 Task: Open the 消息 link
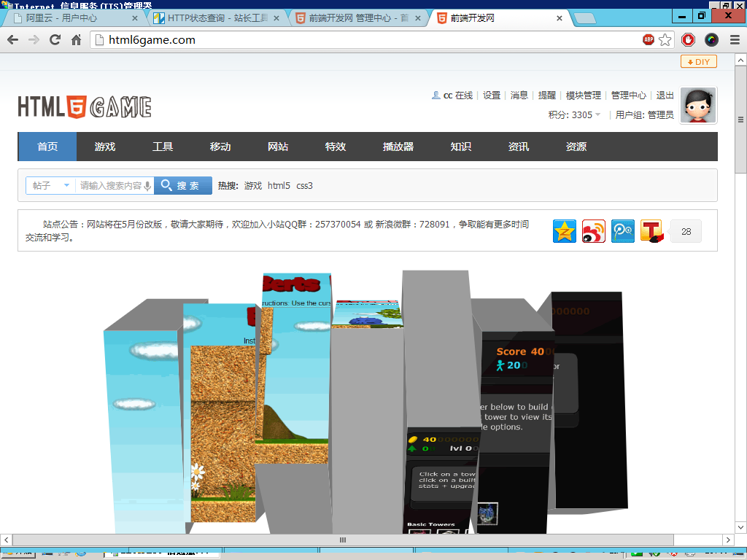point(519,96)
